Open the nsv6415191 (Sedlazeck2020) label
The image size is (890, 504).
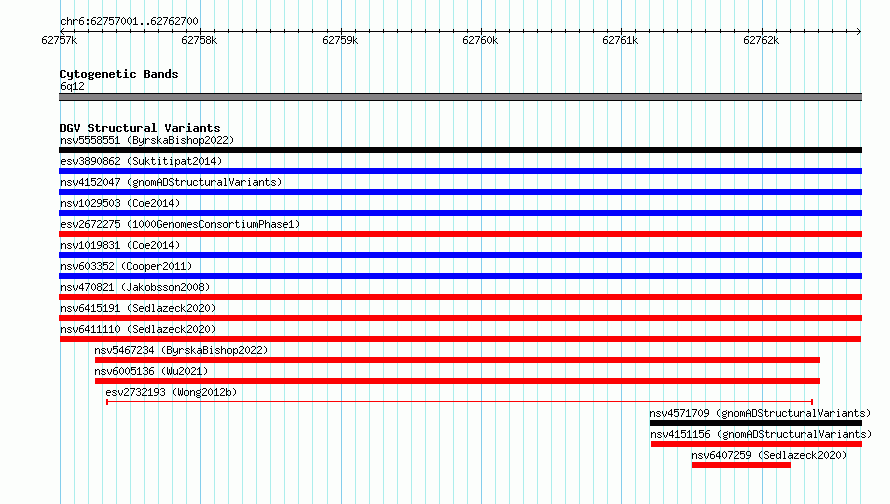138,308
